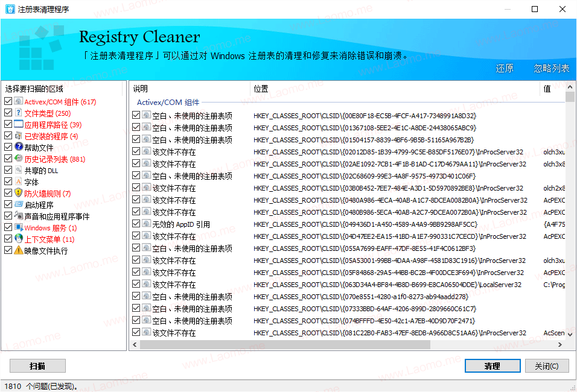Click the 应用程序路径 window icon
Image resolution: width=577 pixels, height=392 pixels.
tap(18, 124)
